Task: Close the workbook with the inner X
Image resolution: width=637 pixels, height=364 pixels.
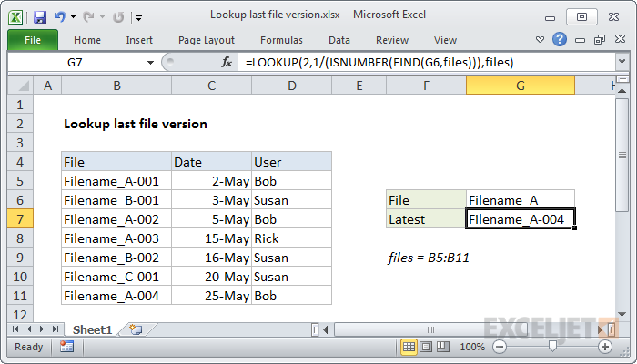Action: pyautogui.click(x=620, y=39)
